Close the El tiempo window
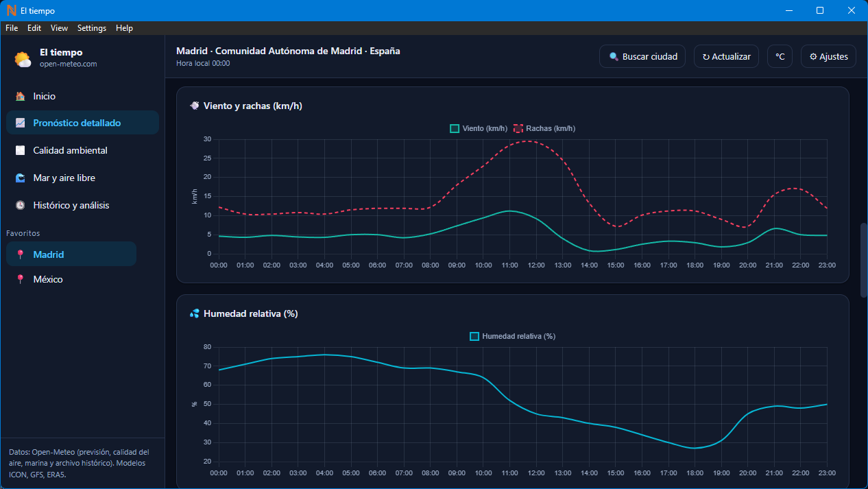Viewport: 868px width, 489px height. (x=852, y=10)
